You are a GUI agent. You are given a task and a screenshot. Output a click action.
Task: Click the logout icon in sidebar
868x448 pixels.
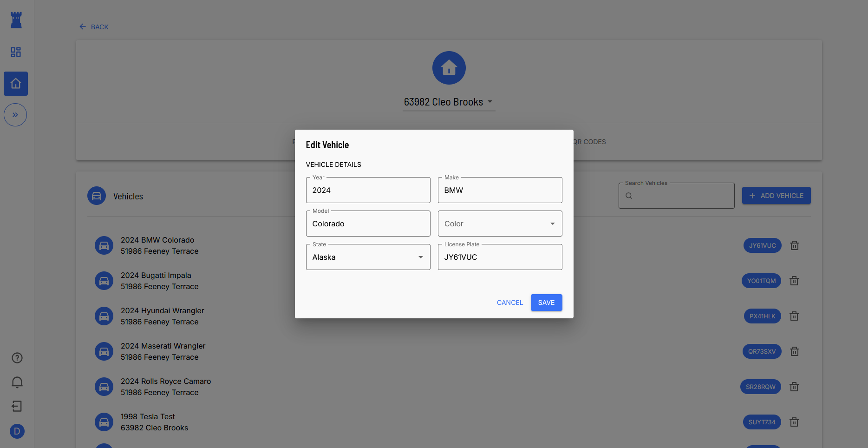[17, 406]
